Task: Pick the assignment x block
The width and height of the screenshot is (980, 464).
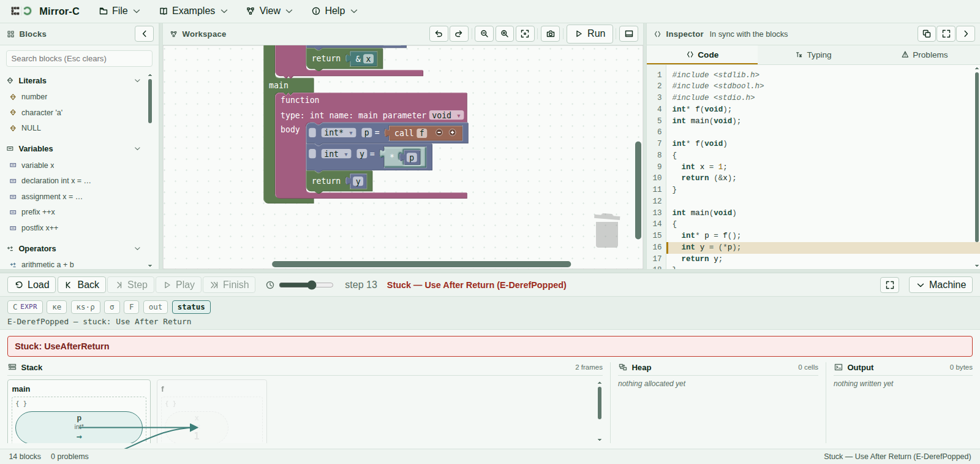Action: tap(51, 197)
